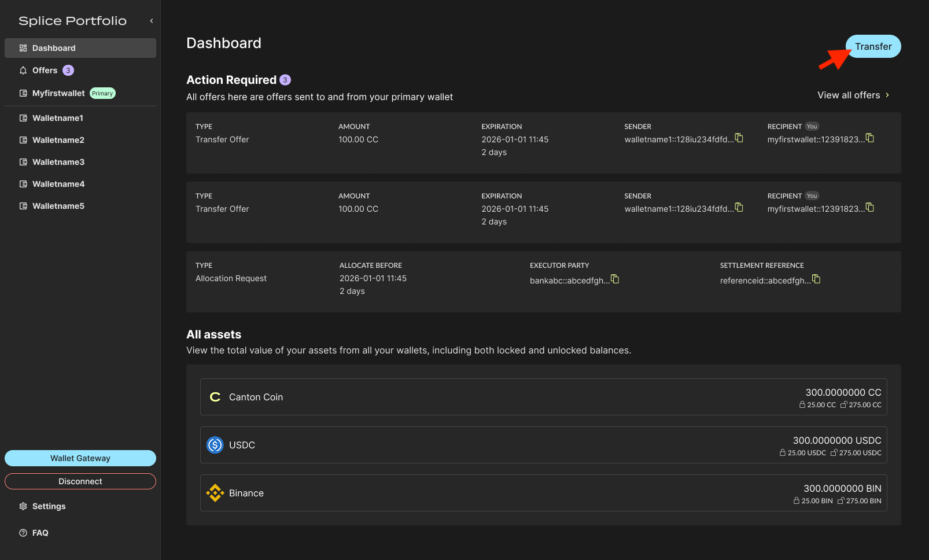Viewport: 929px width, 560px height.
Task: Click the Binance logo icon
Action: point(215,493)
